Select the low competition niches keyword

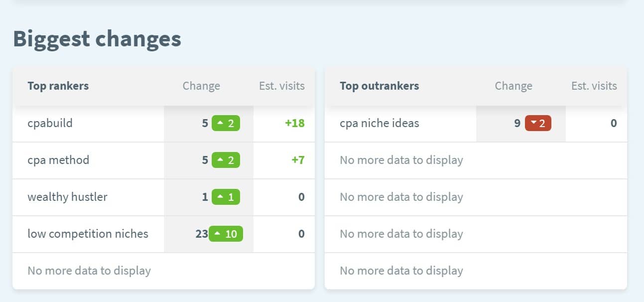point(88,234)
